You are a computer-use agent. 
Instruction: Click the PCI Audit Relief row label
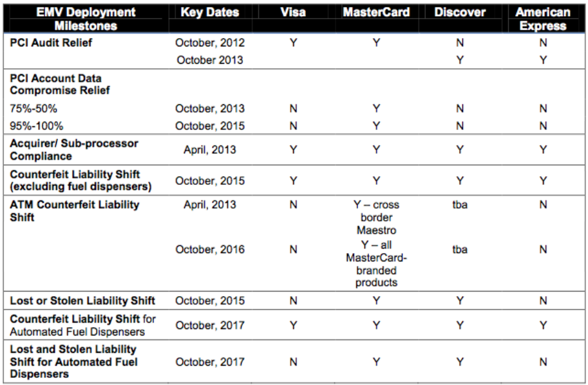pos(51,42)
